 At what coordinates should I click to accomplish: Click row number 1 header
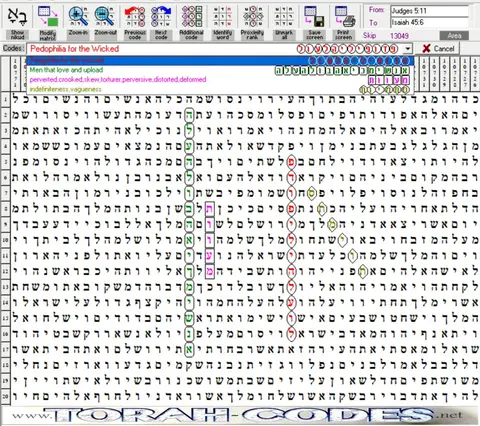(x=5, y=99)
